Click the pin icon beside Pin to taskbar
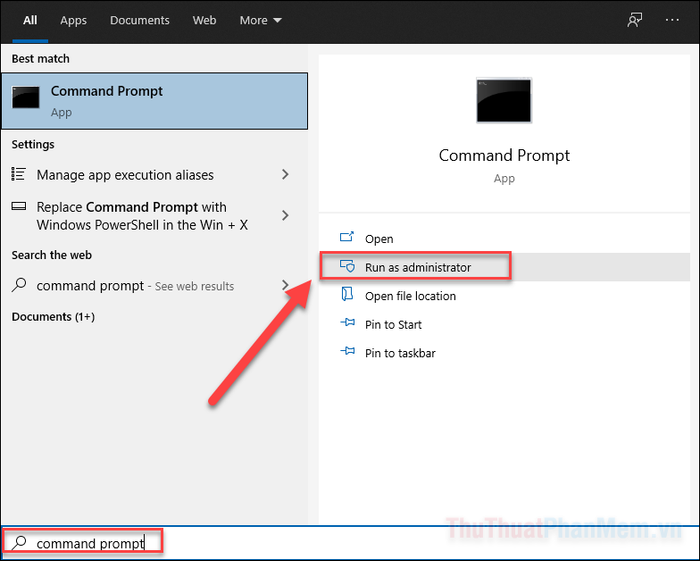This screenshot has height=561, width=700. tap(347, 351)
